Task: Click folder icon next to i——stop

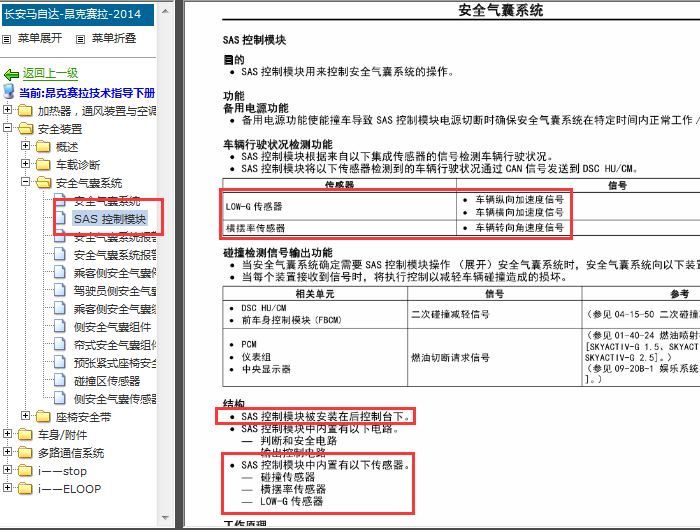Action: [x=25, y=470]
